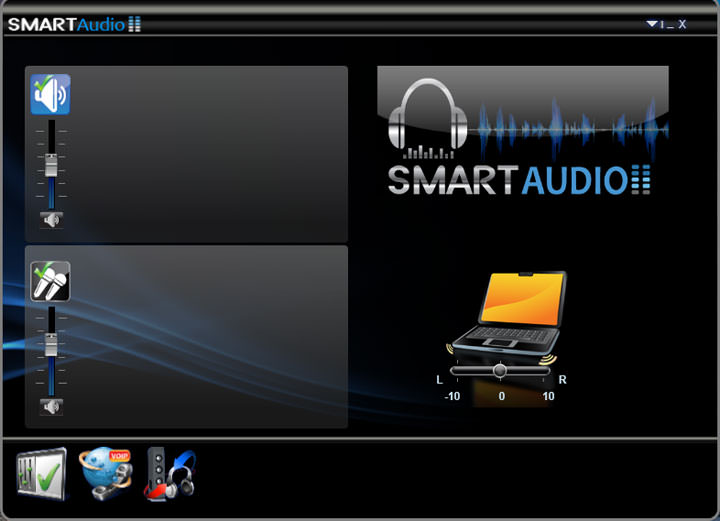This screenshot has height=521, width=720.
Task: Open the VoIP globe and phone icon
Action: click(105, 473)
